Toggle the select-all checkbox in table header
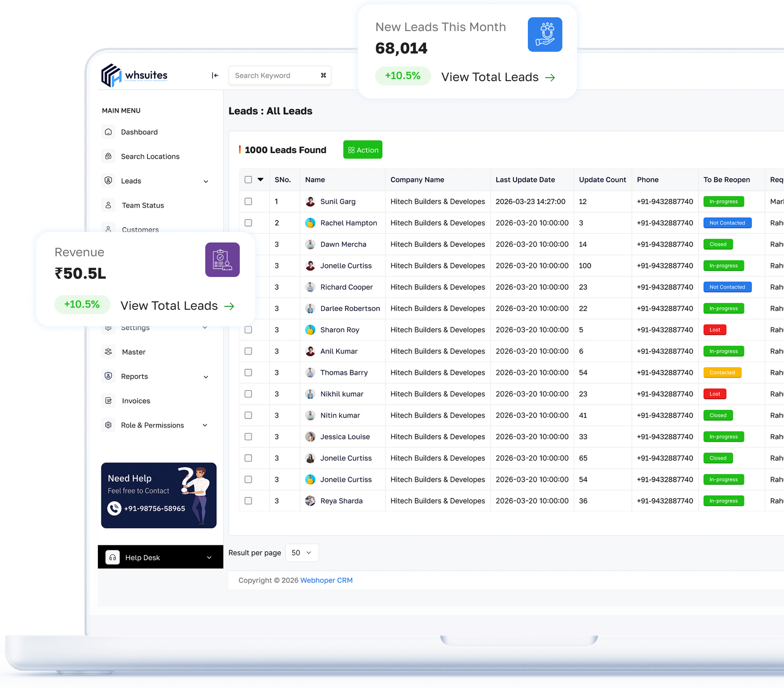The width and height of the screenshot is (784, 689). coord(248,179)
